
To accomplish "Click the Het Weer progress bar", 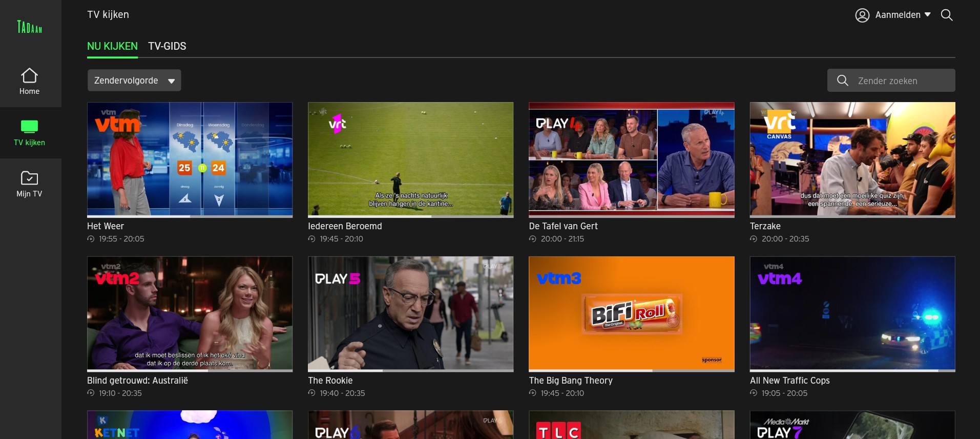I will [x=190, y=216].
